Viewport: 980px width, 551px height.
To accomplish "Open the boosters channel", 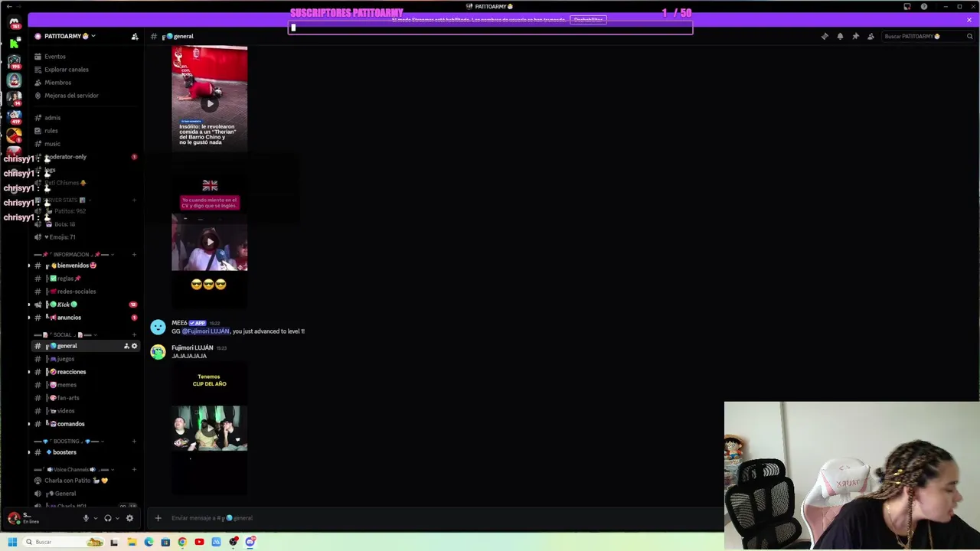I will pyautogui.click(x=85, y=452).
